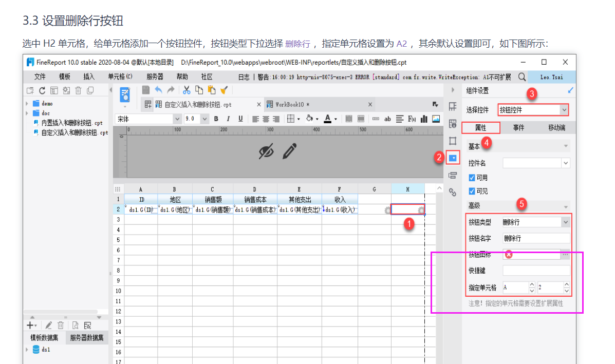Click the format painter brush icon
Screen dimensions: 615x364
(224, 90)
